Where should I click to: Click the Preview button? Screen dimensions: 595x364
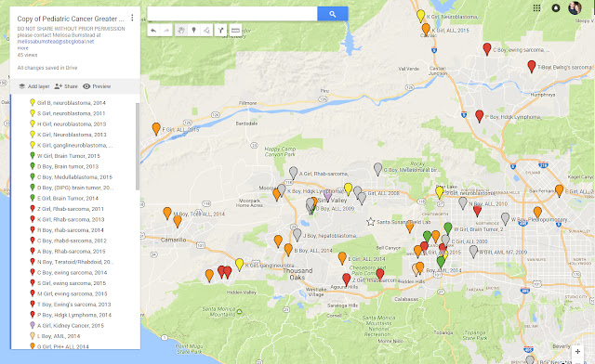pos(97,86)
